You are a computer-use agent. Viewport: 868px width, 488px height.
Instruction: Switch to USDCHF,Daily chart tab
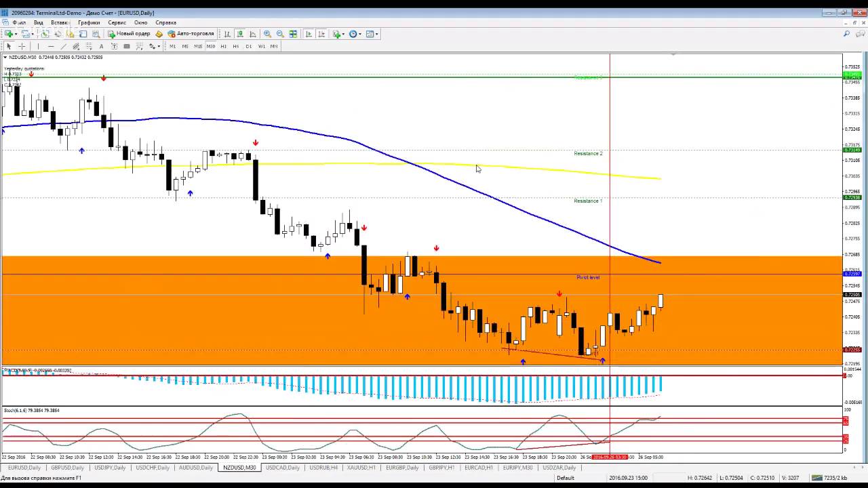click(153, 468)
